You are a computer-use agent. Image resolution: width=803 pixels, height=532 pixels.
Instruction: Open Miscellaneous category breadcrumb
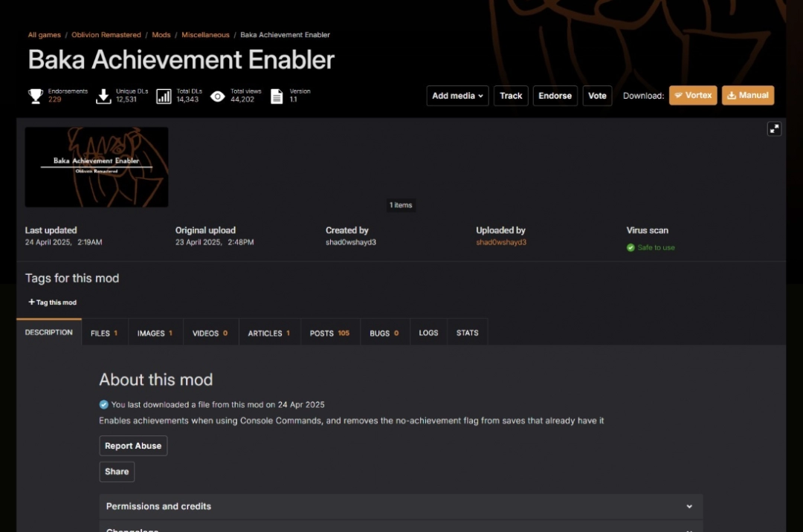[205, 35]
